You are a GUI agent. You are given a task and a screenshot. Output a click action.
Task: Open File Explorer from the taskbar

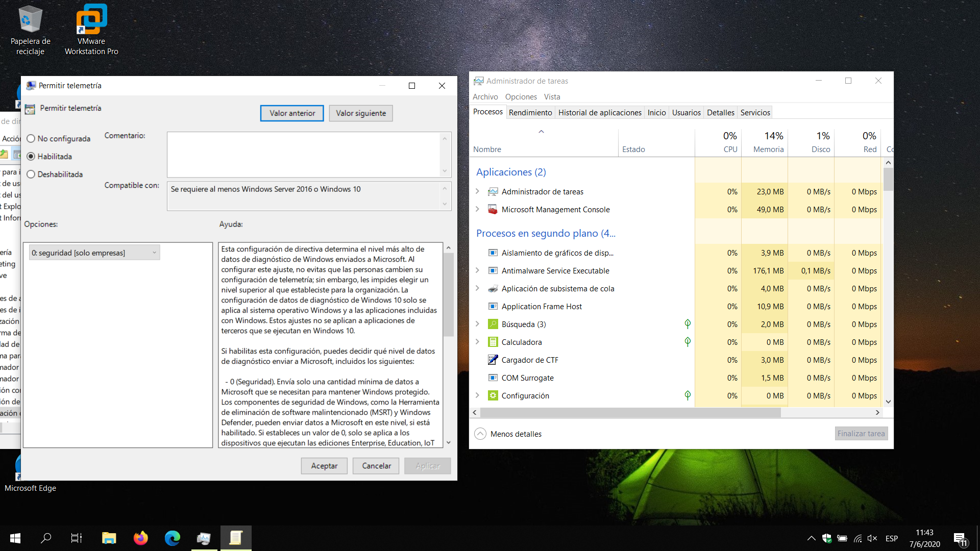click(x=109, y=538)
